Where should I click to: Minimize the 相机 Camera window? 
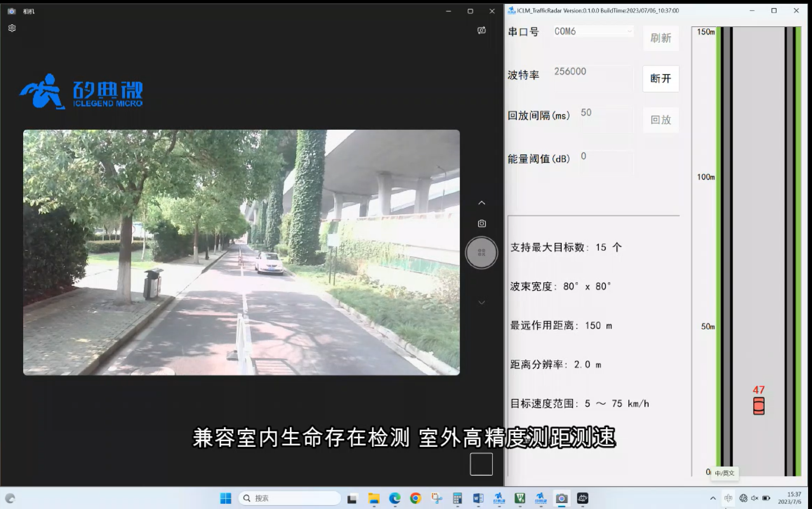coord(449,11)
